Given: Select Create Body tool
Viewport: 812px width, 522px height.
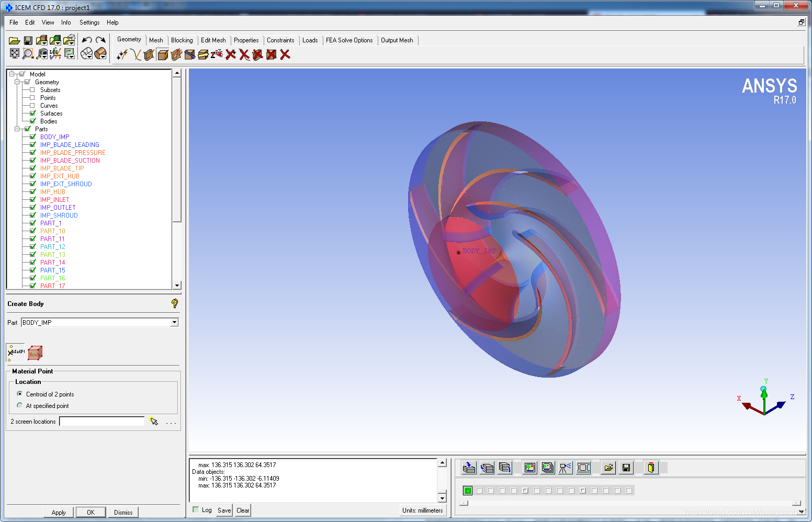Looking at the screenshot, I should [163, 54].
